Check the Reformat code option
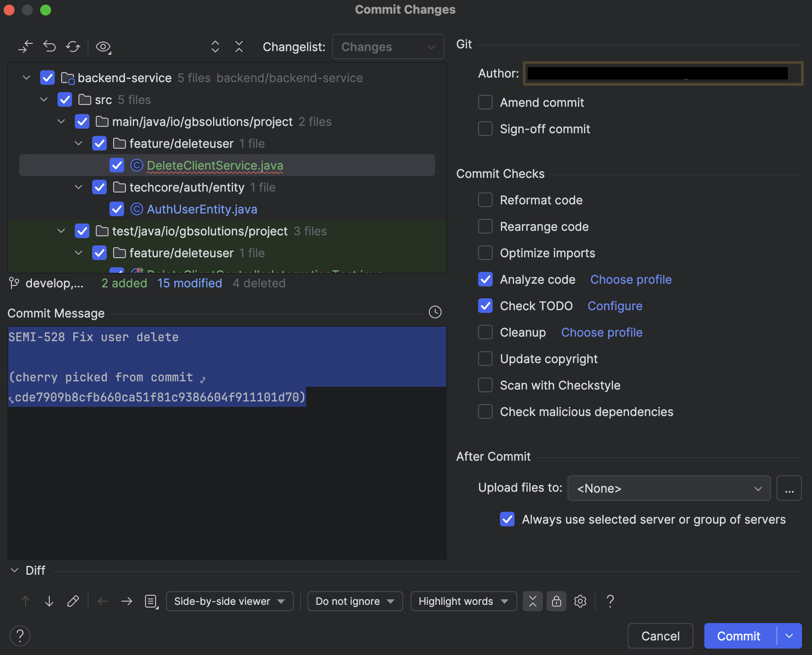Viewport: 812px width, 655px height. [x=485, y=200]
